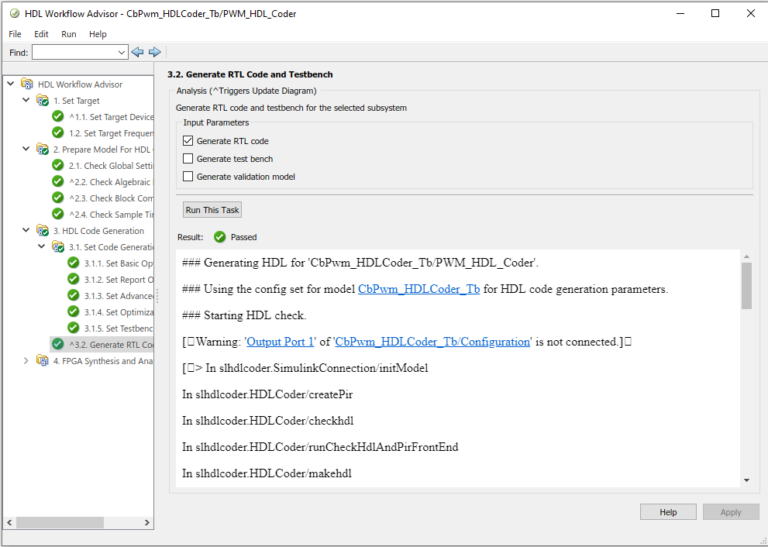Viewport: 768px width, 547px height.
Task: Click the find next blue arrow icon
Action: 155,51
